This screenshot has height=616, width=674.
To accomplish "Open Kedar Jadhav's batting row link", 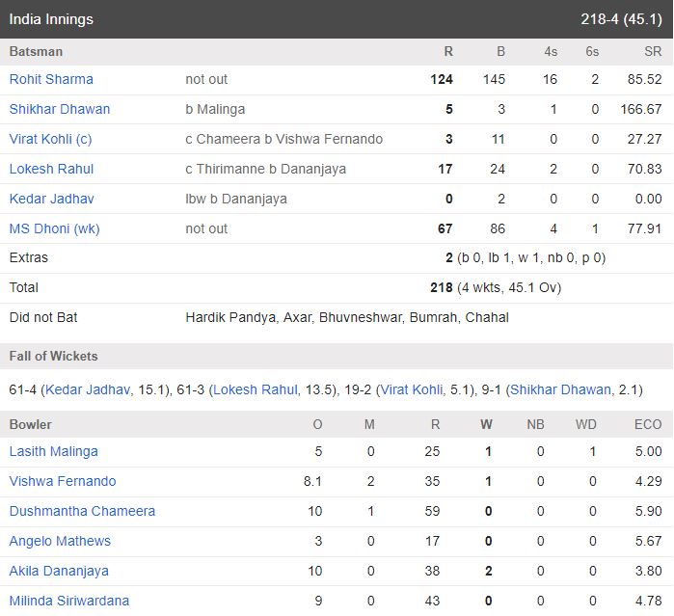I will tap(51, 199).
